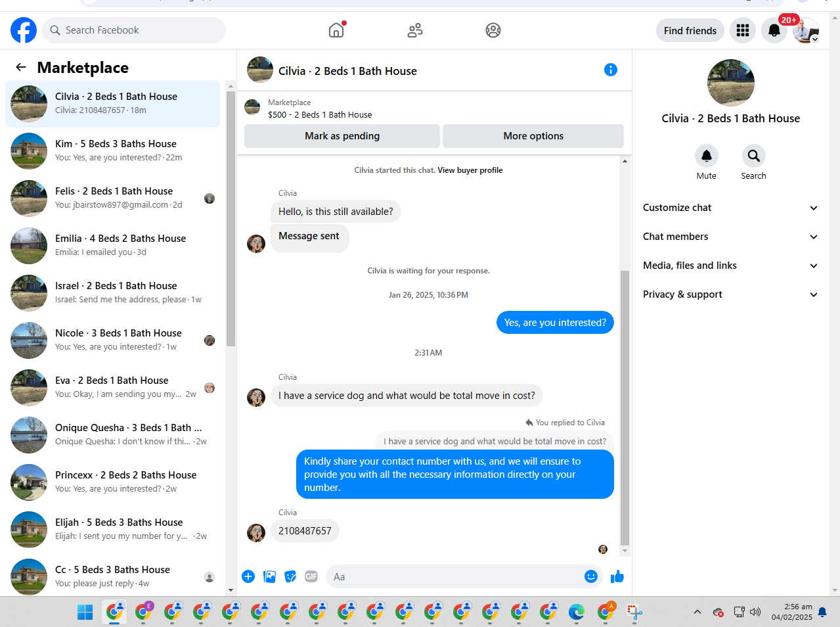Open Snipping Tool in the taskbar
The height and width of the screenshot is (627, 840).
[634, 613]
